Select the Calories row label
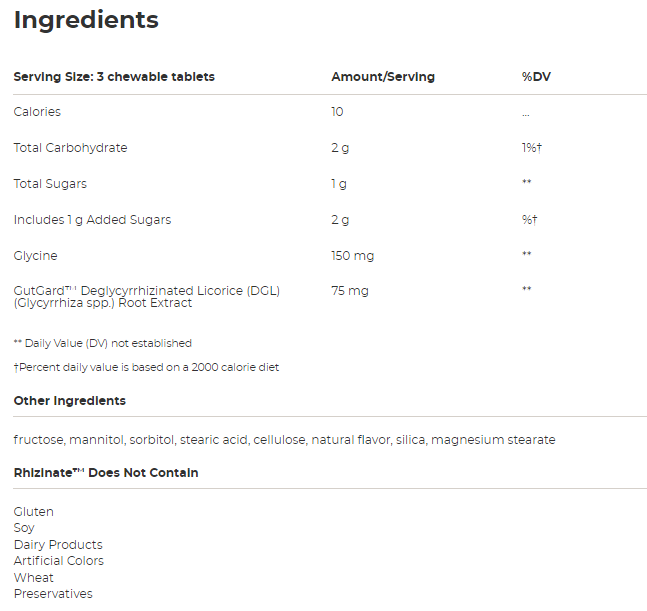 tap(37, 112)
